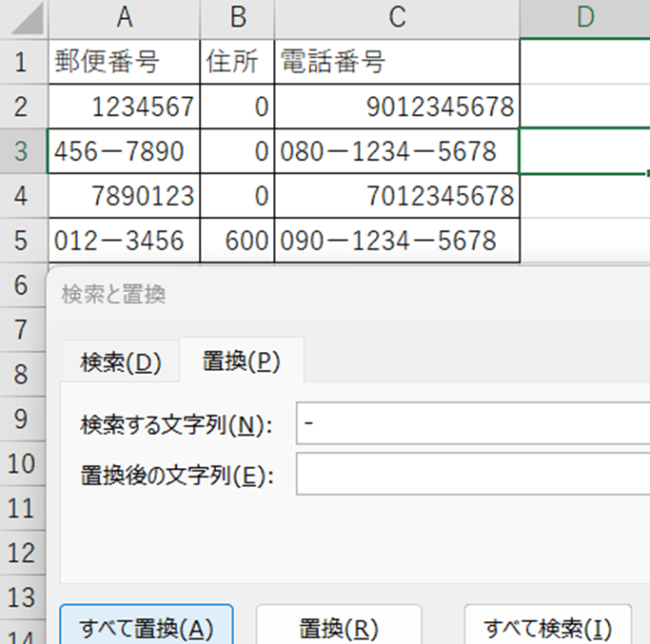This screenshot has width=650, height=644.
Task: Click the すべて置換(A) button
Action: click(146, 627)
